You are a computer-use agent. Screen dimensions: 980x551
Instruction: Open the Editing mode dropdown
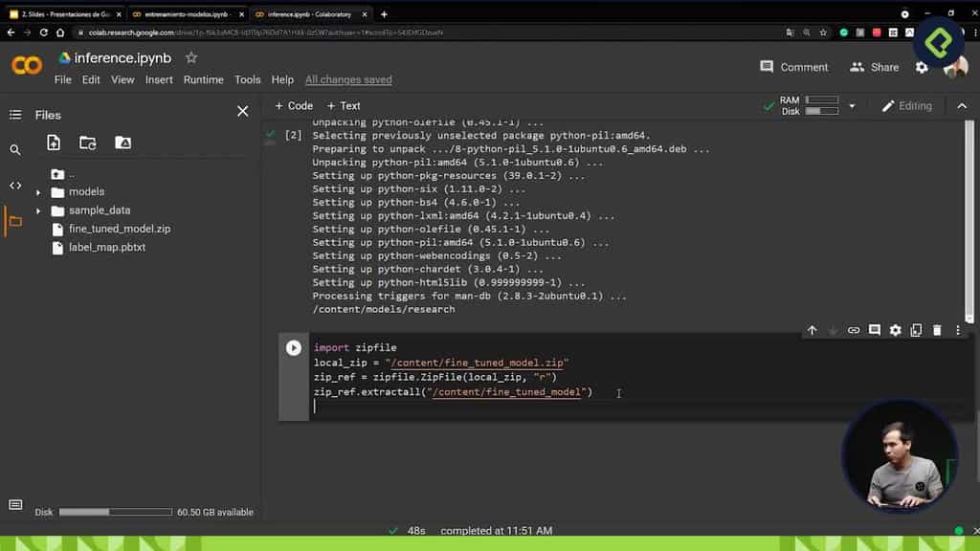[907, 105]
